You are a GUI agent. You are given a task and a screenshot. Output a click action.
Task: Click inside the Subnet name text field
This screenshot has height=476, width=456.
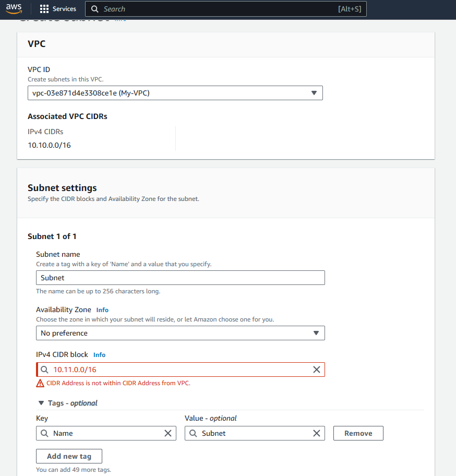pyautogui.click(x=180, y=278)
